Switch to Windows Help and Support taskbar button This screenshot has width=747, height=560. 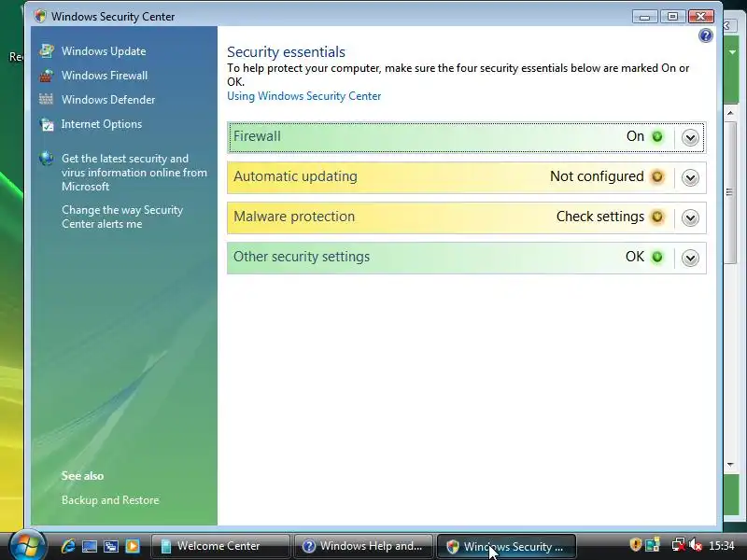tap(363, 546)
